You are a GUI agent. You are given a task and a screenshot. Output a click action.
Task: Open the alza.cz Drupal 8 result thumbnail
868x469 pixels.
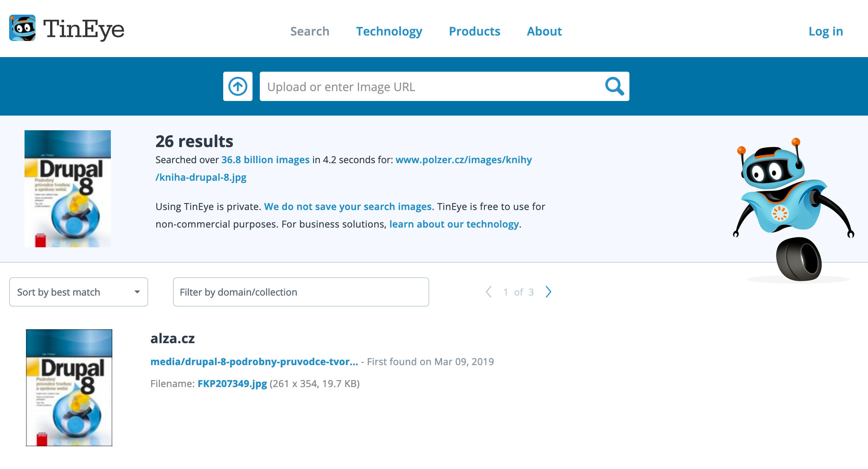69,388
